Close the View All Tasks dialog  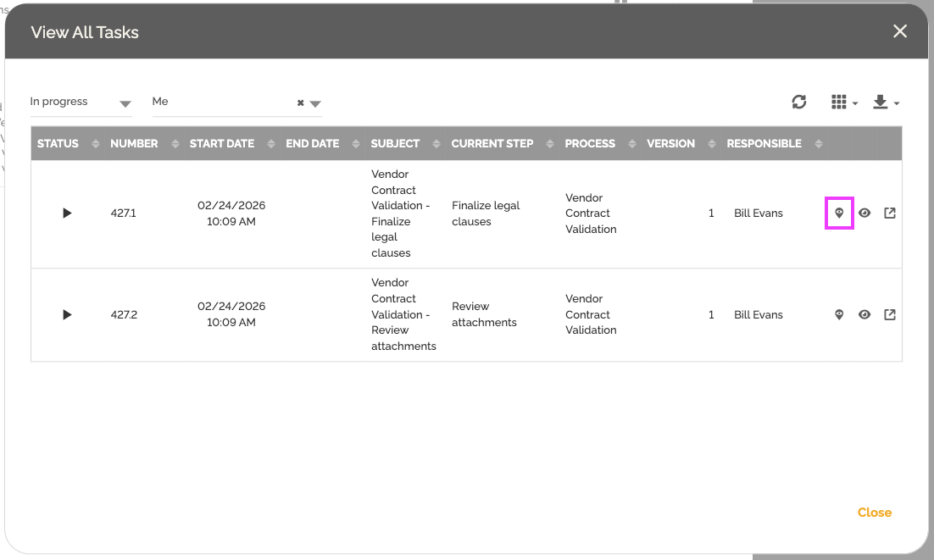point(900,31)
